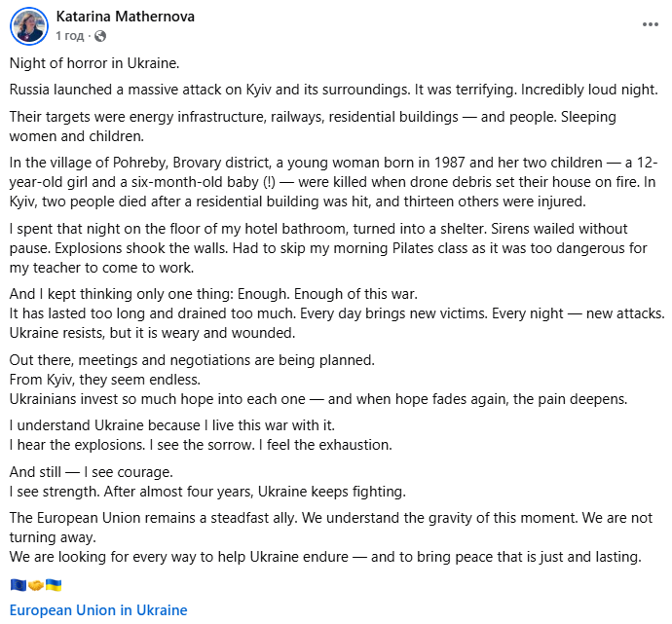Click the post timestamp "1 год"
The height and width of the screenshot is (624, 672).
70,36
